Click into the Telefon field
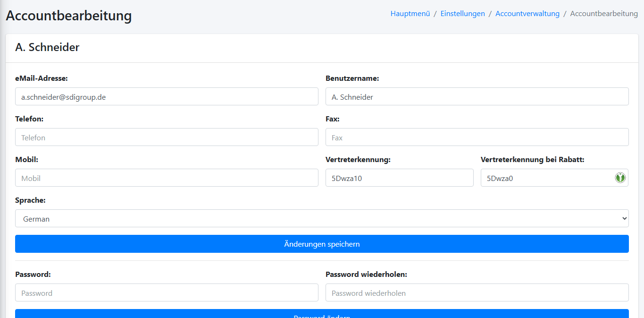Screen dimensions: 644x318 coord(167,137)
